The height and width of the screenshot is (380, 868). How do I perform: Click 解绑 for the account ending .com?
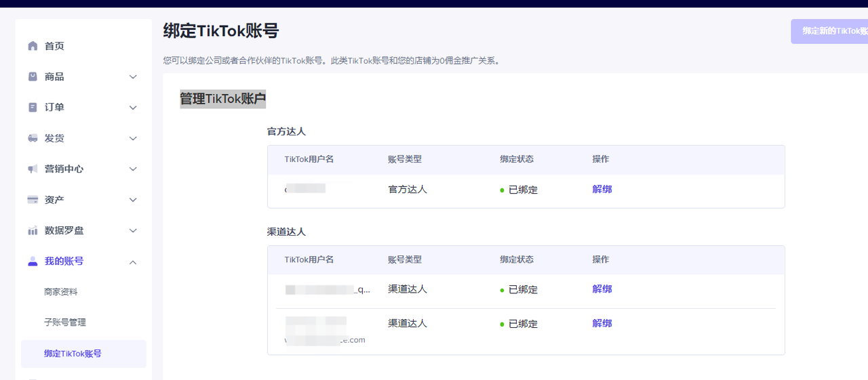pyautogui.click(x=602, y=323)
